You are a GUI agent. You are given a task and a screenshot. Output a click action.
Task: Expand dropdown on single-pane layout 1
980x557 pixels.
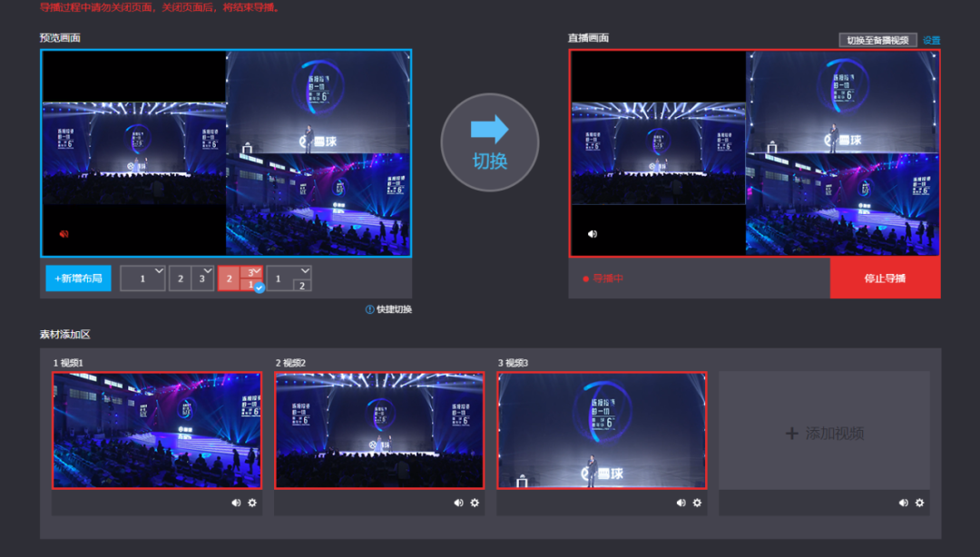coord(159,270)
